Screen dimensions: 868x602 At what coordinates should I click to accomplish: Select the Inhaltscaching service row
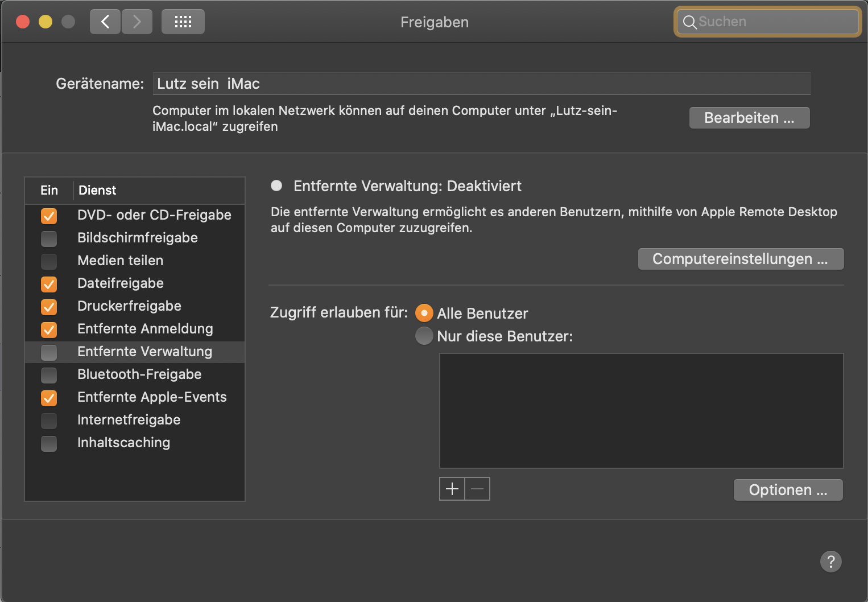click(x=135, y=443)
